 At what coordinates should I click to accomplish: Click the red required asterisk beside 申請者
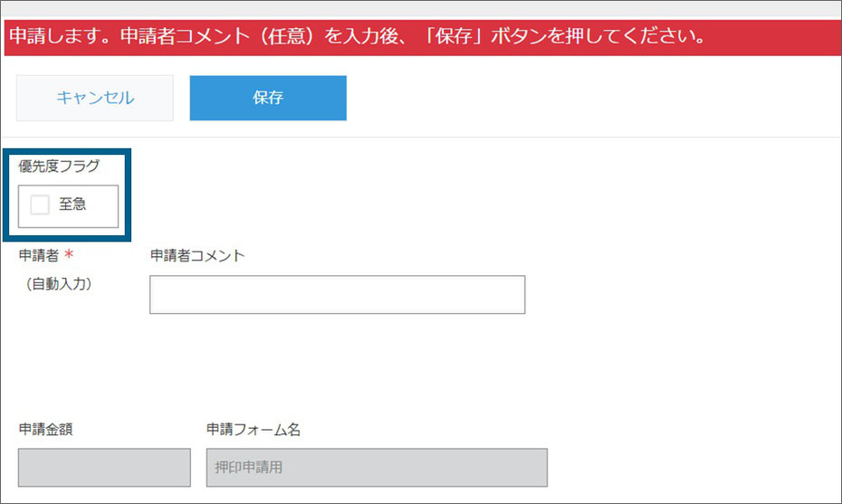click(x=69, y=254)
